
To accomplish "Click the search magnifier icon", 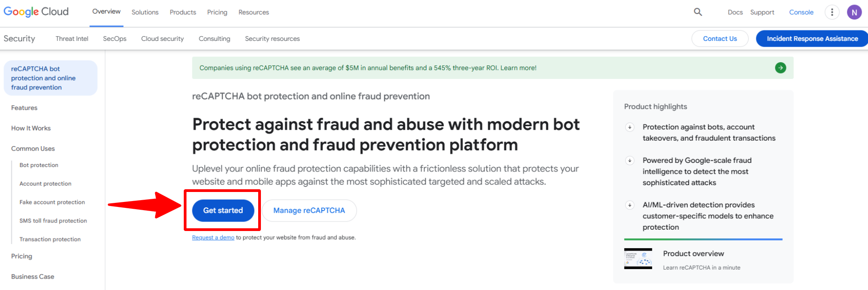I will pos(698,12).
